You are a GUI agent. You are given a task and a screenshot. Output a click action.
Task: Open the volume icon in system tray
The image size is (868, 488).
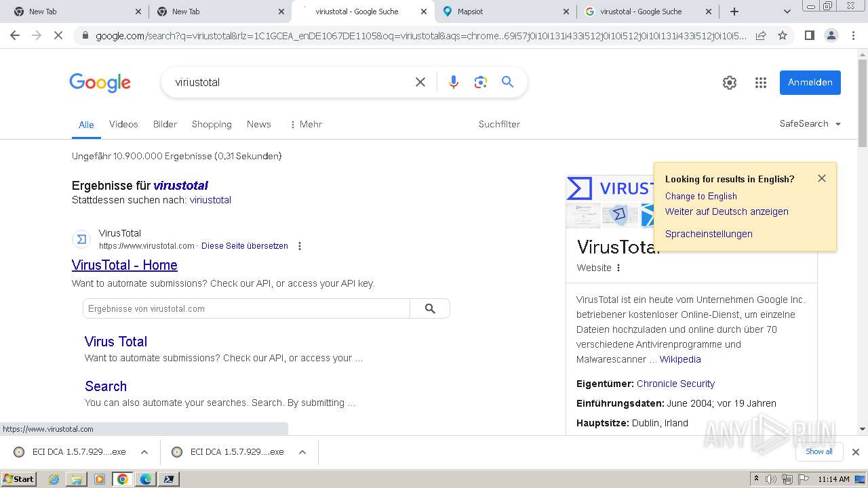(771, 479)
